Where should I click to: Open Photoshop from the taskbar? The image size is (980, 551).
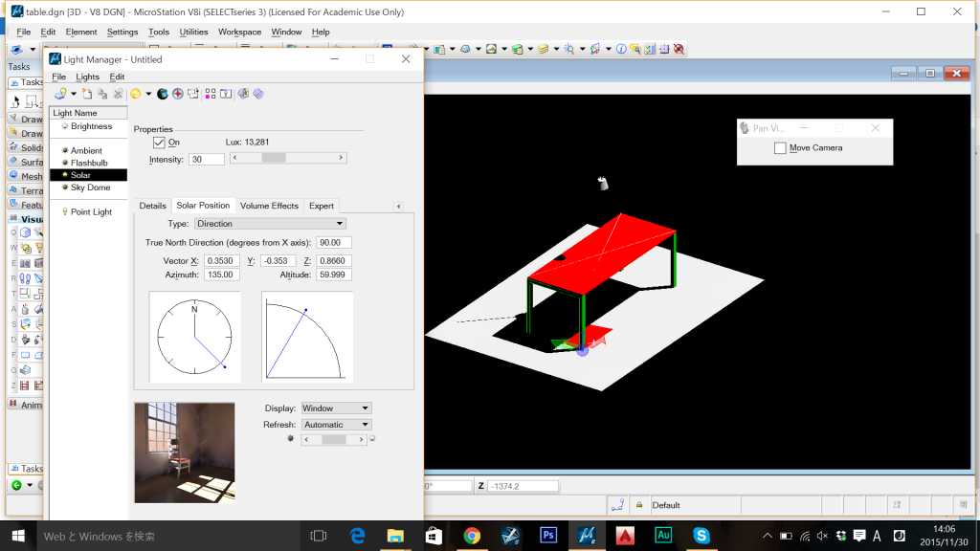click(x=549, y=536)
